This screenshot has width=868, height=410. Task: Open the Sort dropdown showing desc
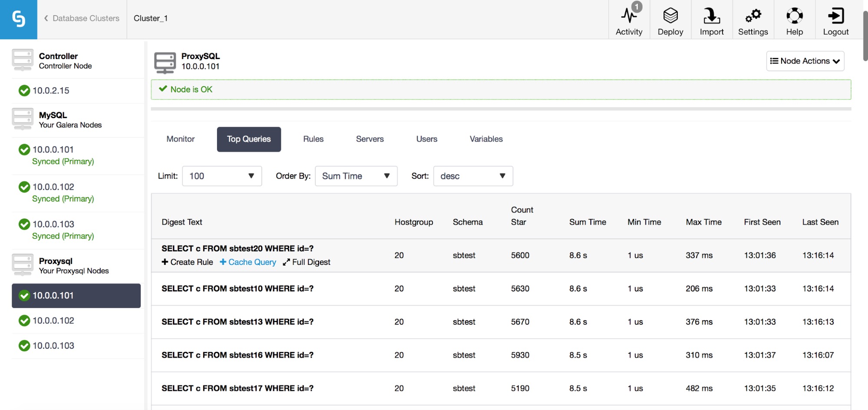(473, 176)
